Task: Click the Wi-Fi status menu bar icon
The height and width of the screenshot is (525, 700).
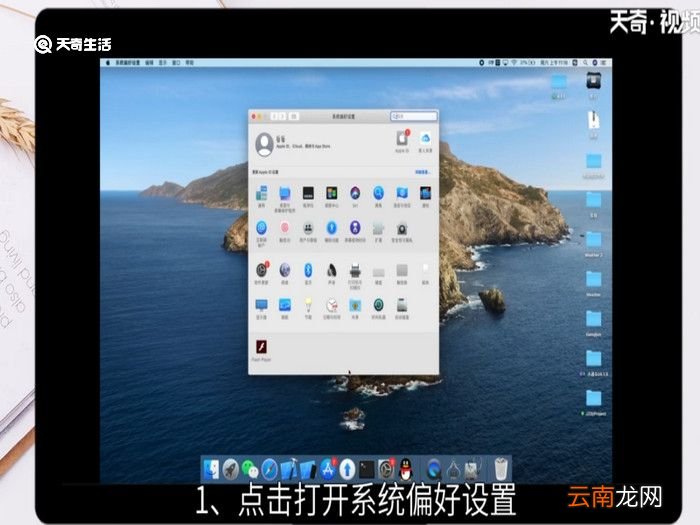Action: click(x=513, y=63)
